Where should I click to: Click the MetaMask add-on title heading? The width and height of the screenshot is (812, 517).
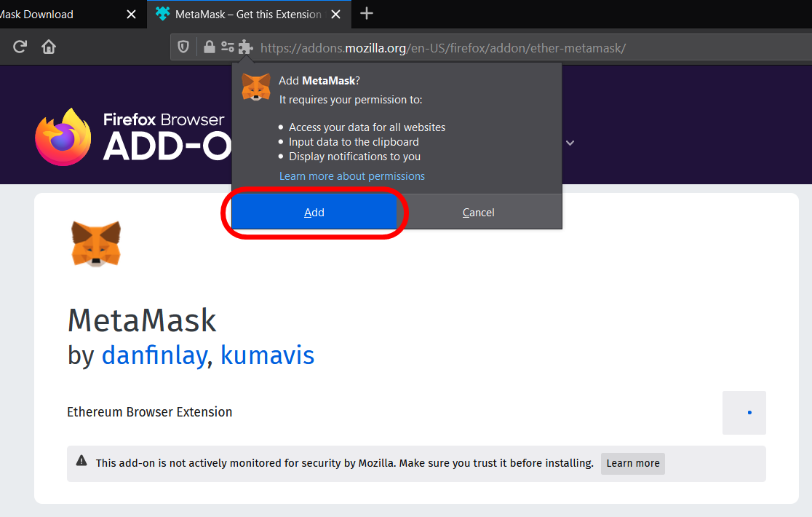click(x=142, y=320)
